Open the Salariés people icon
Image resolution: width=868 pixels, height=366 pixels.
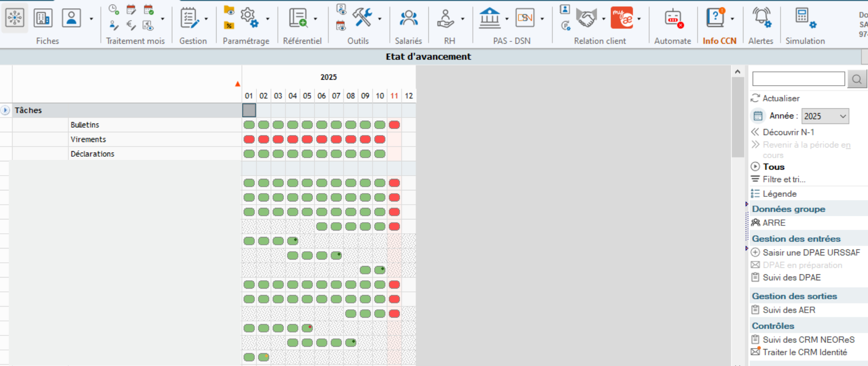coord(408,18)
